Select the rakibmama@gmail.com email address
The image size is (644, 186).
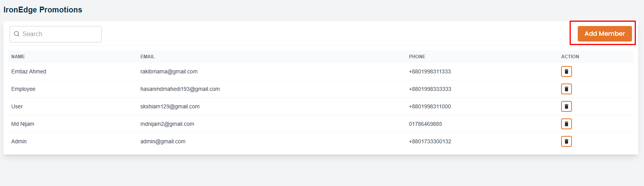169,71
